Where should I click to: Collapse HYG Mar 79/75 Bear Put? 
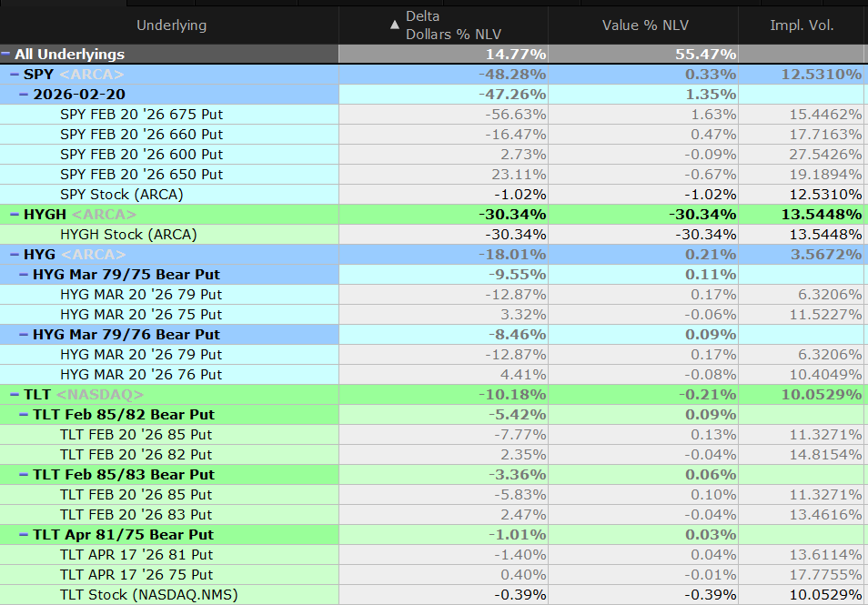[x=24, y=274]
